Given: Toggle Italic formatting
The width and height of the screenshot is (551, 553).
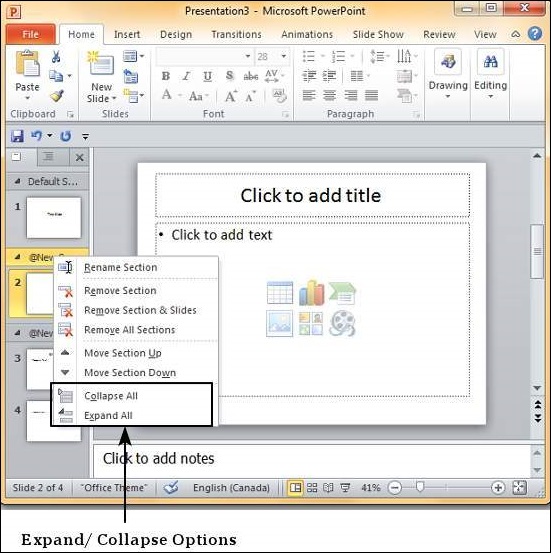Looking at the screenshot, I should (x=186, y=76).
